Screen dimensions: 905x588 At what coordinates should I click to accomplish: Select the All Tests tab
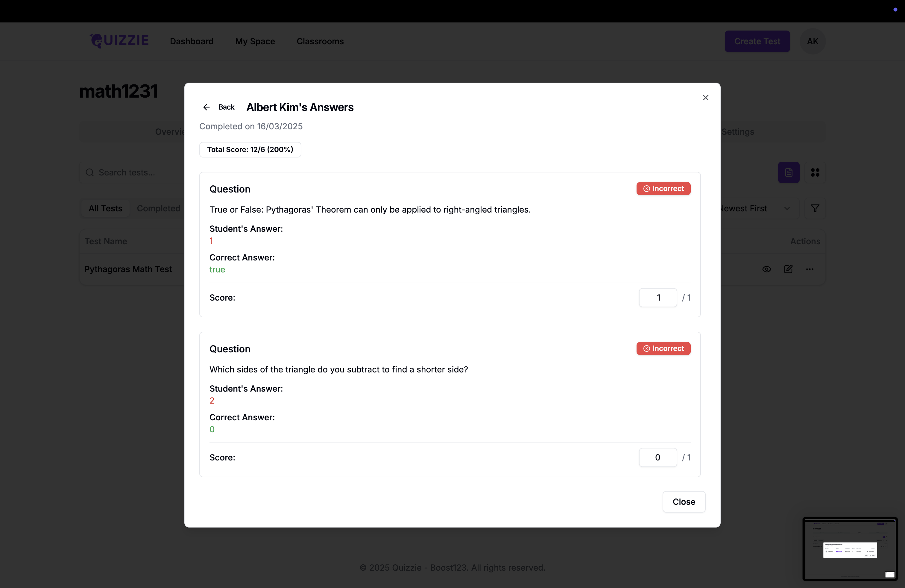point(105,208)
